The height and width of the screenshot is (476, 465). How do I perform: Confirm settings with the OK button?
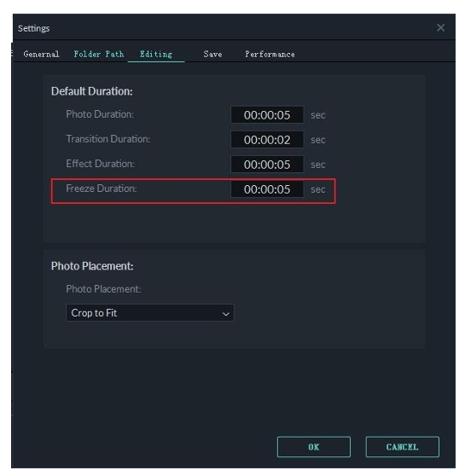pos(314,447)
